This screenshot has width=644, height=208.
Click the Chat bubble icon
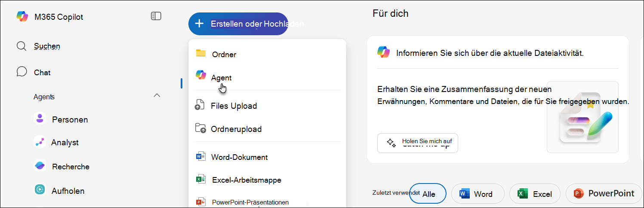click(x=22, y=72)
